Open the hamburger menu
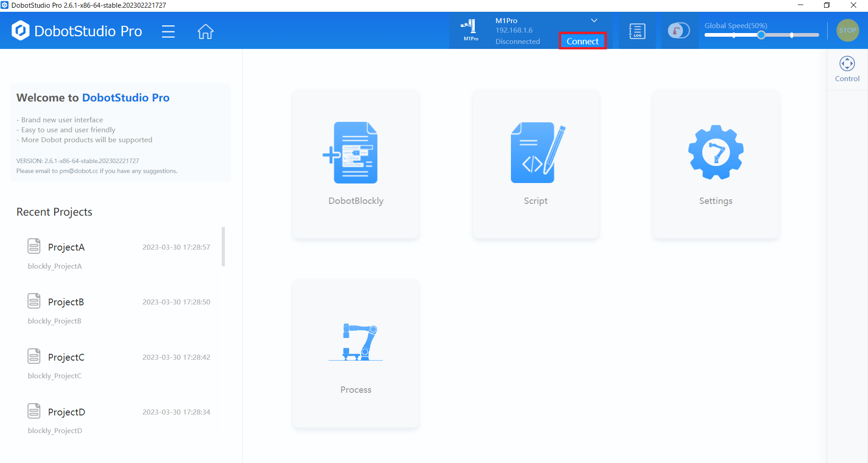 (168, 31)
